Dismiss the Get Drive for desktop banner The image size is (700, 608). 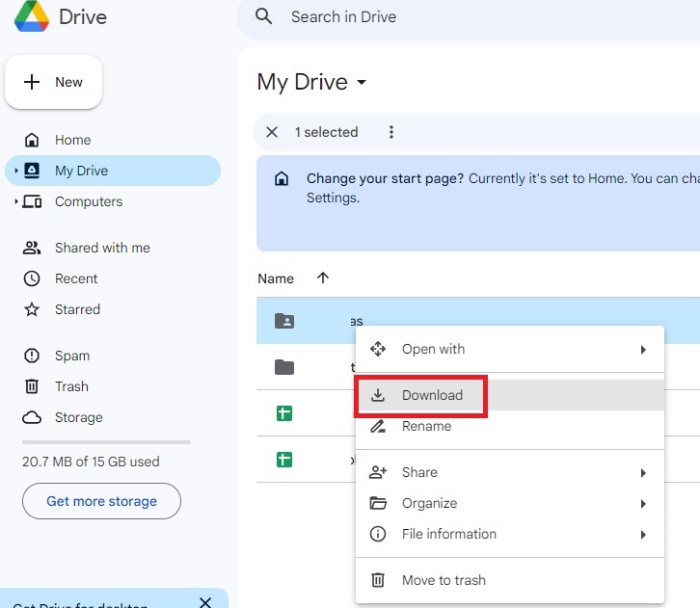(205, 602)
